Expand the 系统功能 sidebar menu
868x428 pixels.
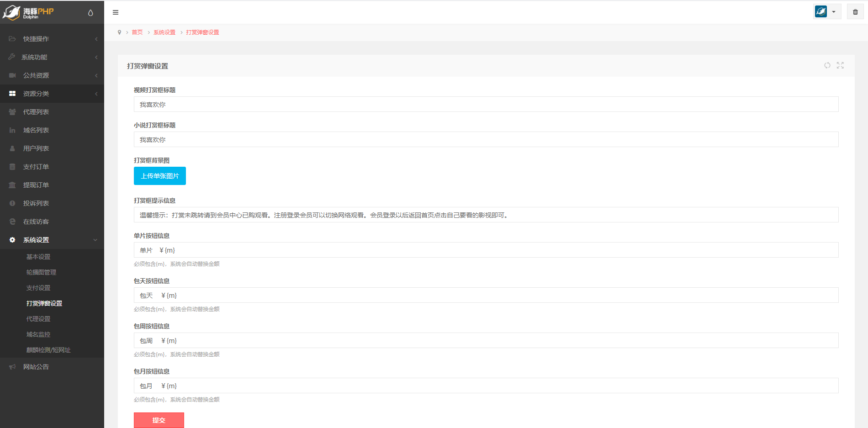(x=52, y=57)
